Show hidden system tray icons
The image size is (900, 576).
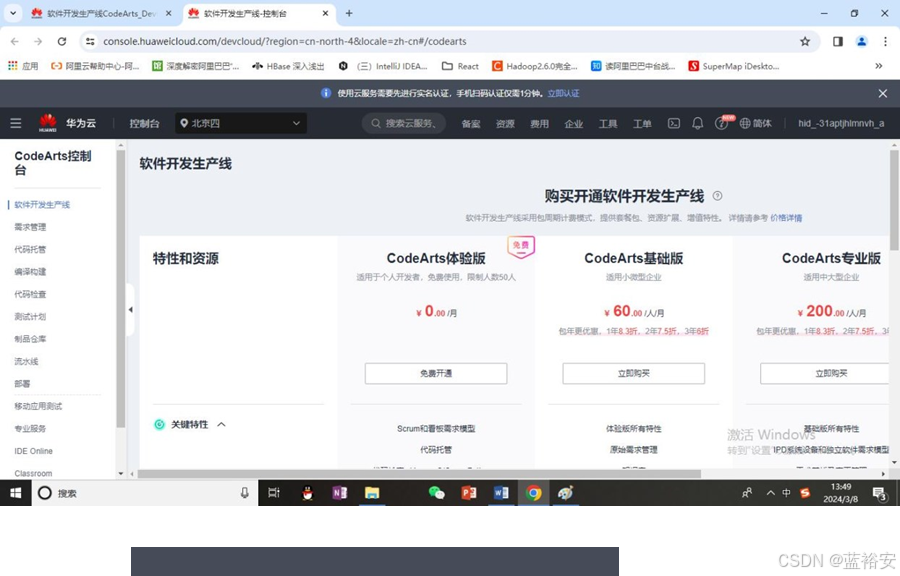(x=770, y=493)
